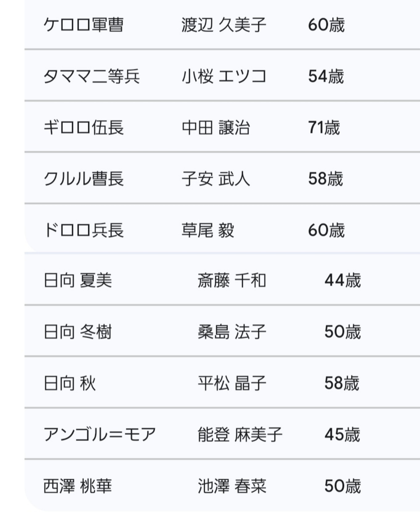Select voice actor 草尾 毅

[x=208, y=230]
